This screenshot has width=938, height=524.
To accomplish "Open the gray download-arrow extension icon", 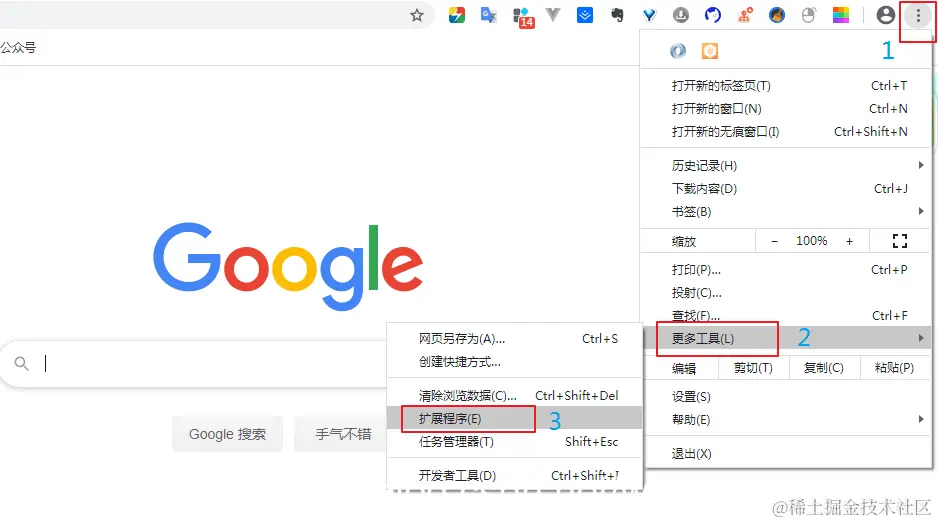I will click(x=681, y=15).
